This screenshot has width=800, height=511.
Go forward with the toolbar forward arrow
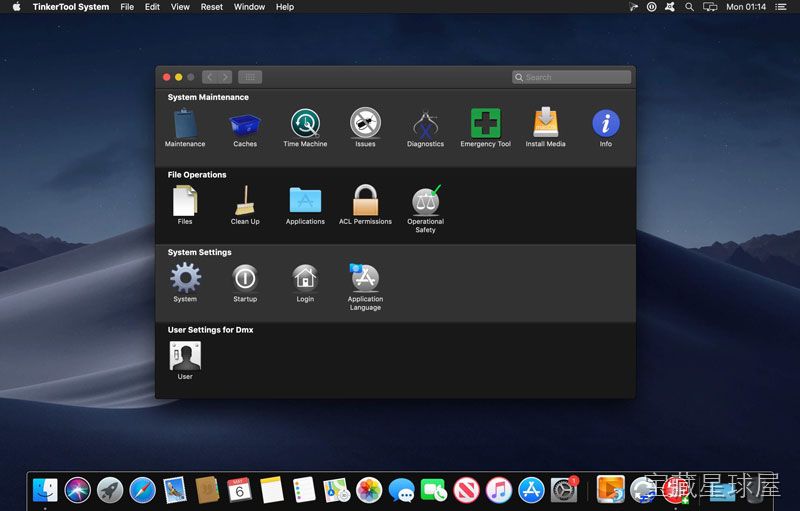pos(225,77)
